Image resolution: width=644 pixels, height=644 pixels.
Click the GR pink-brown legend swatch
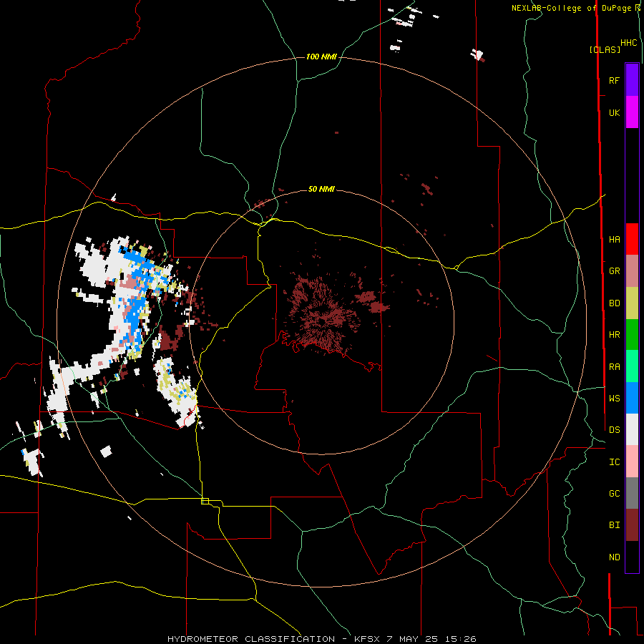click(632, 271)
